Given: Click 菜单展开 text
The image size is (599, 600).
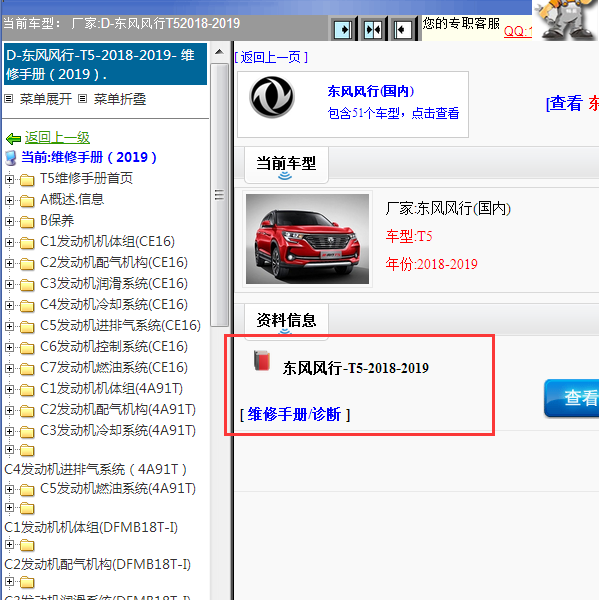Looking at the screenshot, I should click(x=46, y=99).
